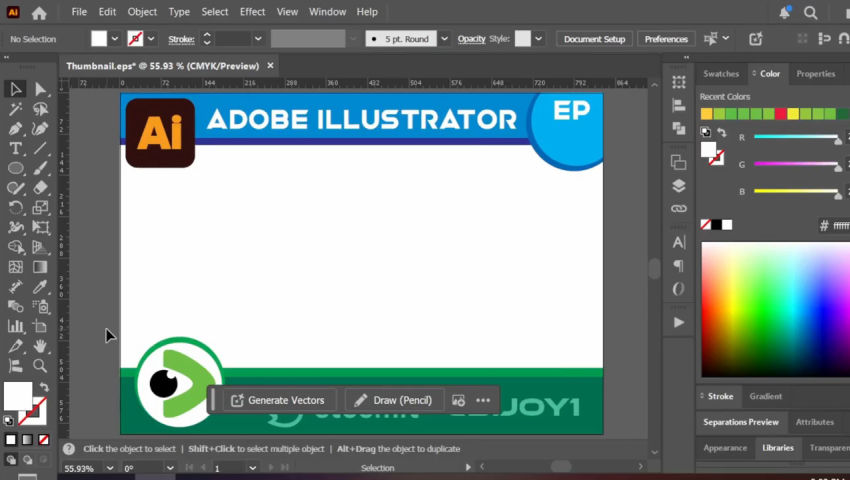The width and height of the screenshot is (850, 480).
Task: Select the Scale tool
Action: pos(40,208)
